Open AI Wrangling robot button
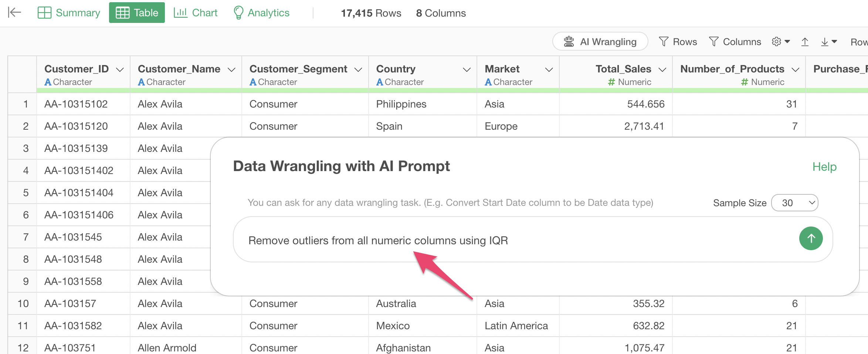 pos(600,42)
